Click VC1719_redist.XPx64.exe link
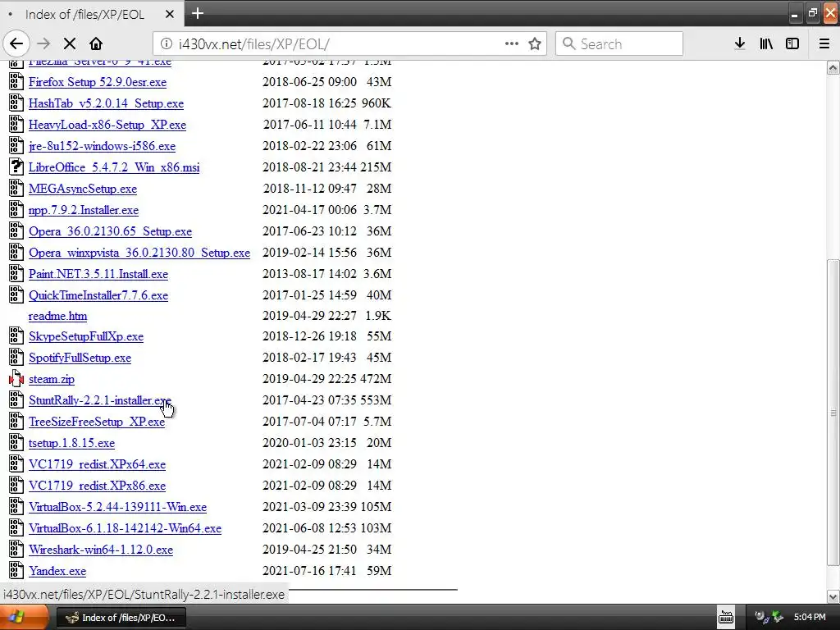 97,464
